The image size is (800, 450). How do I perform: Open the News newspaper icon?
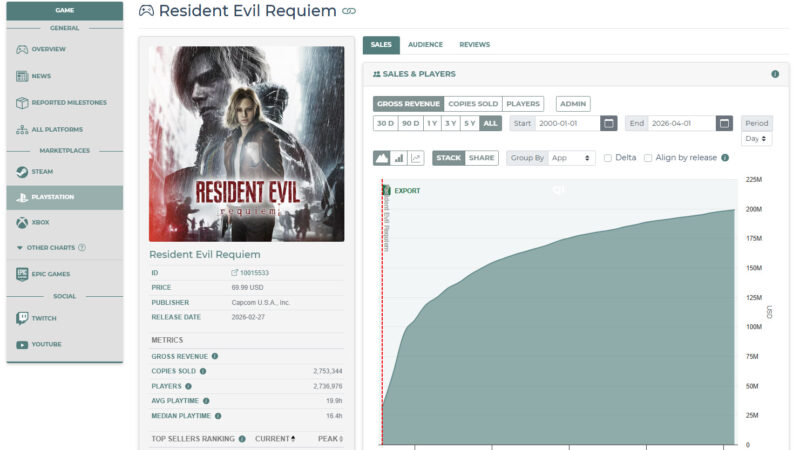pos(22,76)
